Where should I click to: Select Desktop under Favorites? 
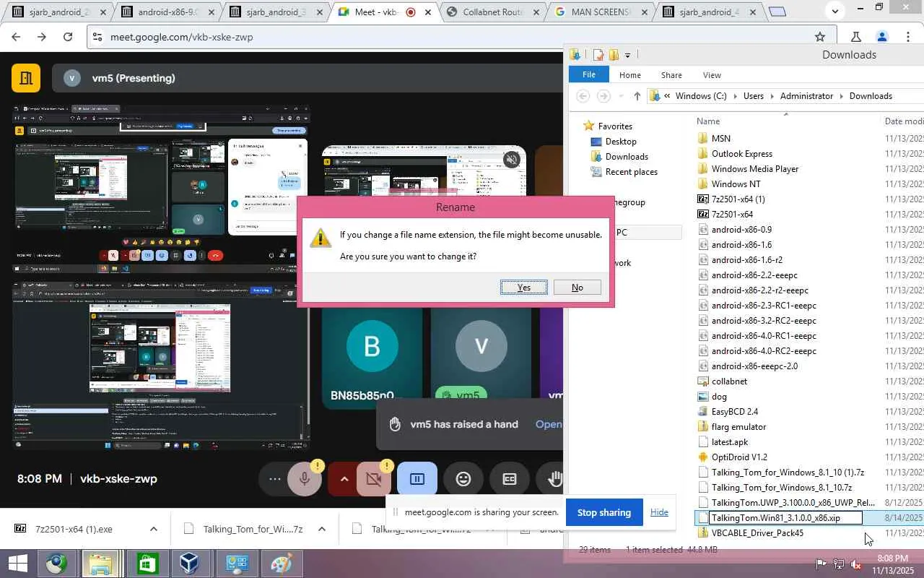621,142
